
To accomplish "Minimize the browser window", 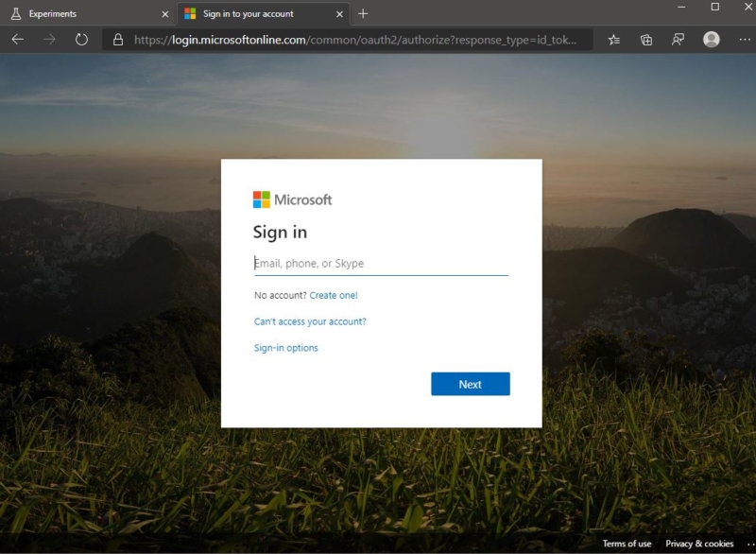I will [681, 7].
